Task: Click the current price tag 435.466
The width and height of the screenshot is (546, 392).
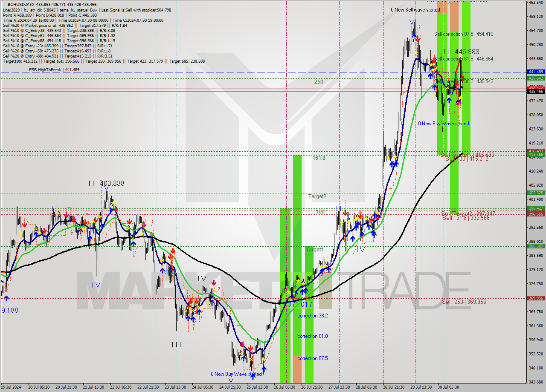Action: pyautogui.click(x=536, y=91)
